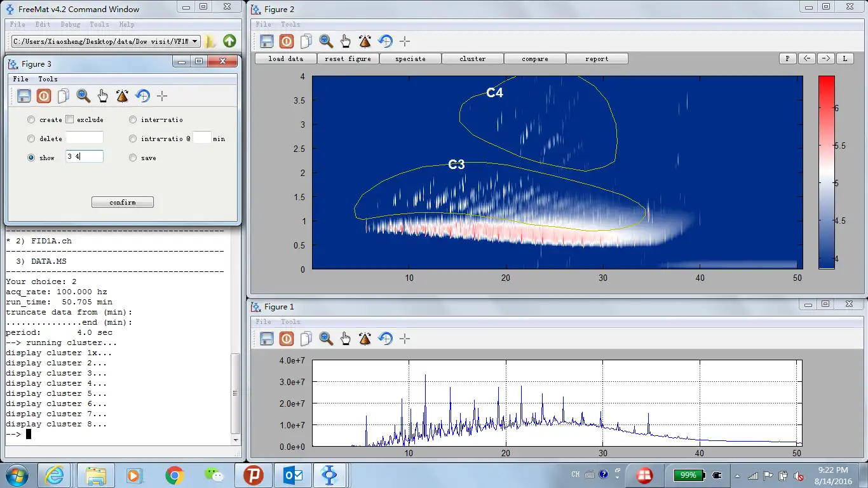Select the pan hand tool in Figure 2

click(346, 41)
